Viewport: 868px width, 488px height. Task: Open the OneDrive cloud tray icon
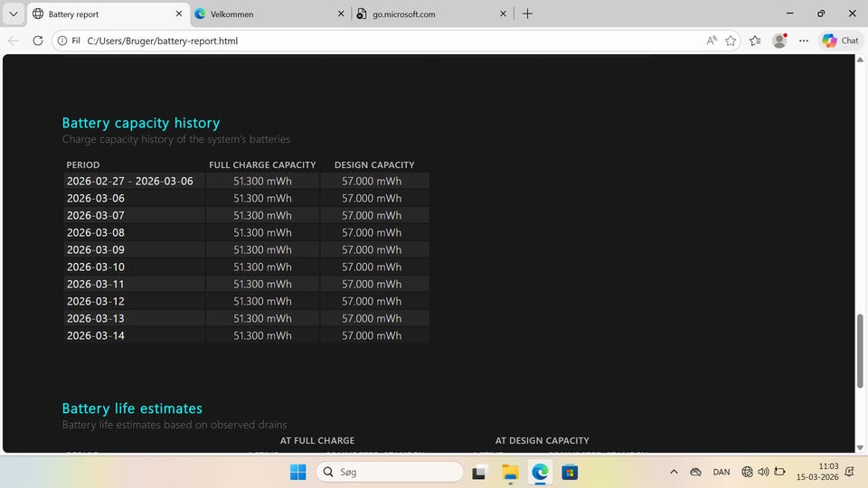[x=696, y=472]
